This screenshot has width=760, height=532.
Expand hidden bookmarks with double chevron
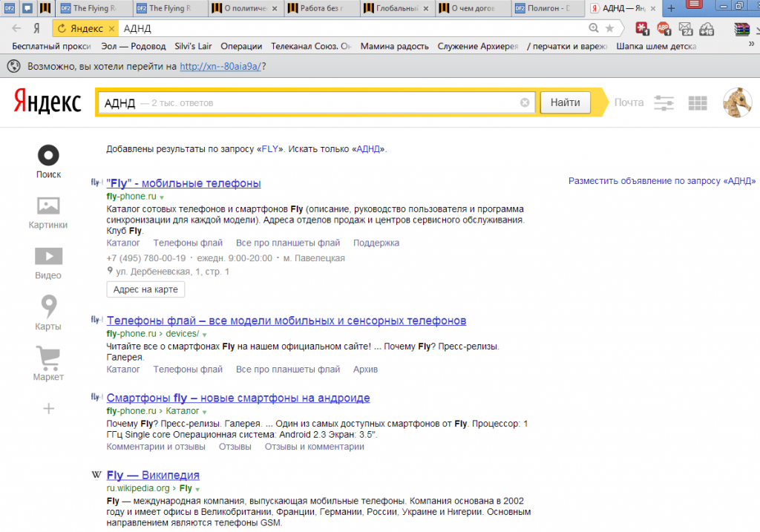751,44
